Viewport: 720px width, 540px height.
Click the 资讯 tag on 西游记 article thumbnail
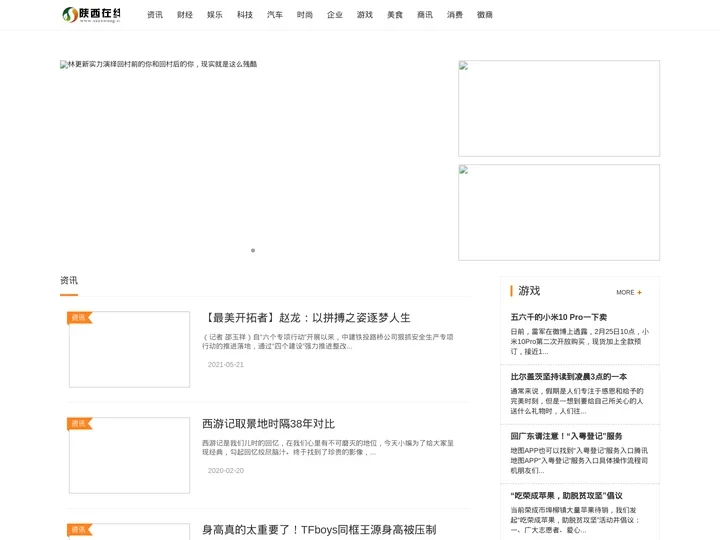tap(79, 423)
